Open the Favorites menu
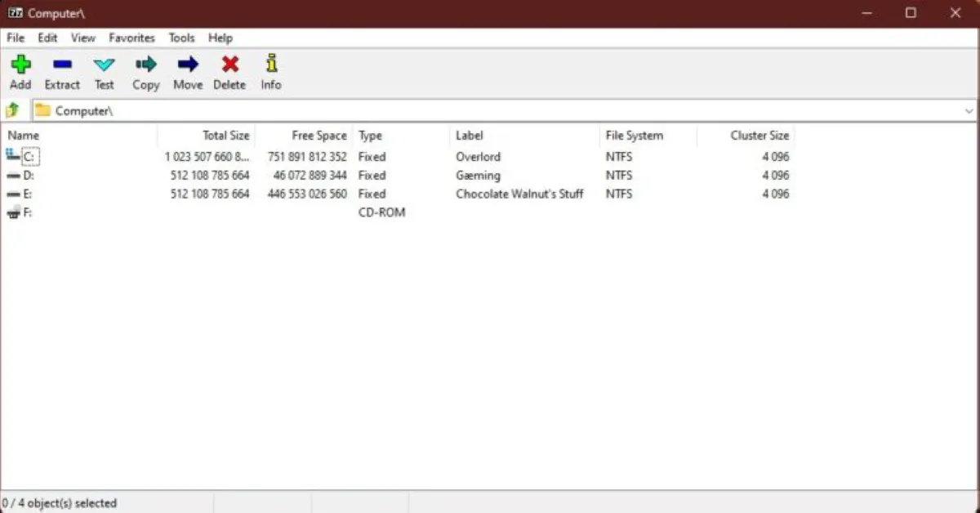 click(x=131, y=38)
